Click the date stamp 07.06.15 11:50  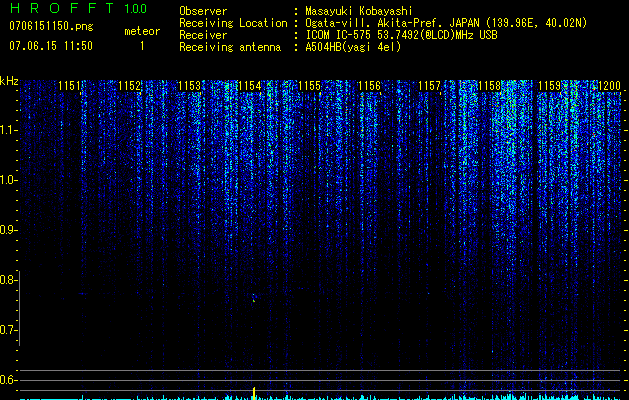pos(51,46)
